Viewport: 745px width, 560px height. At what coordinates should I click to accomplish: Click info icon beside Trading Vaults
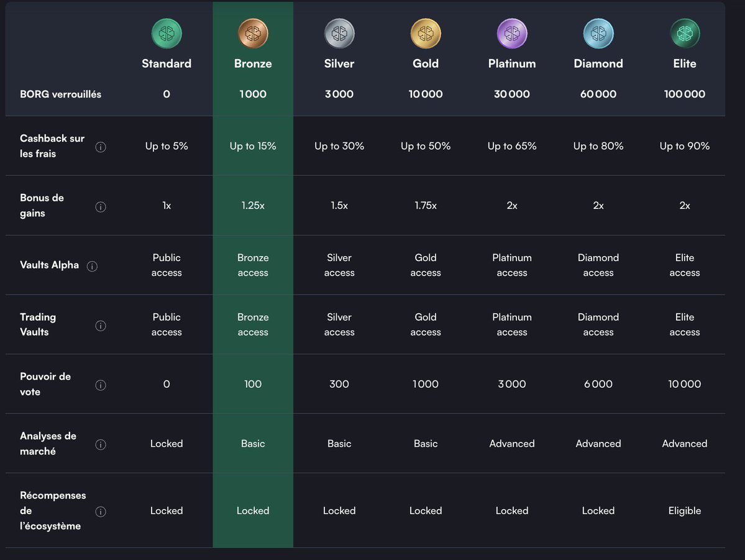point(101,326)
